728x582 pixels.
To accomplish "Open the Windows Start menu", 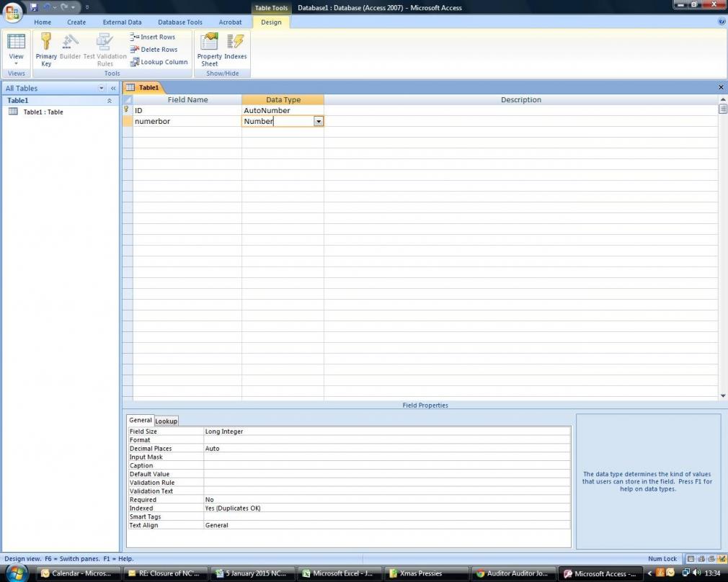I will pos(17,573).
